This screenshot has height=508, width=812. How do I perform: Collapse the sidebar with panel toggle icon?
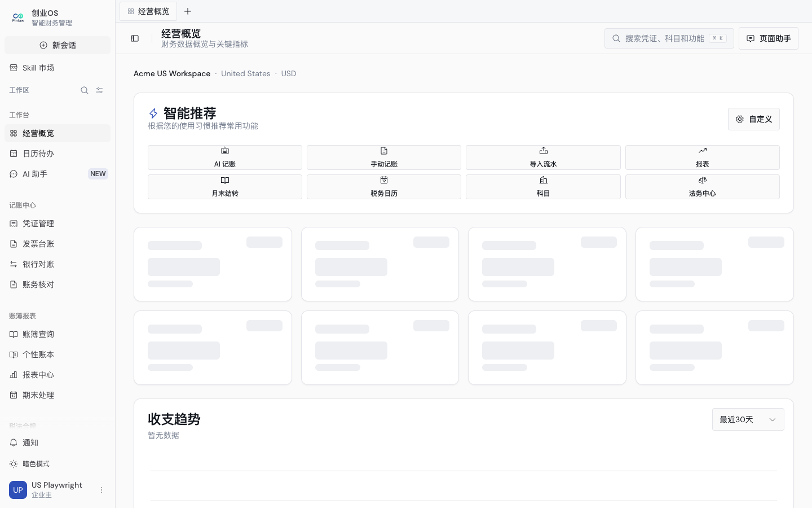(x=135, y=38)
